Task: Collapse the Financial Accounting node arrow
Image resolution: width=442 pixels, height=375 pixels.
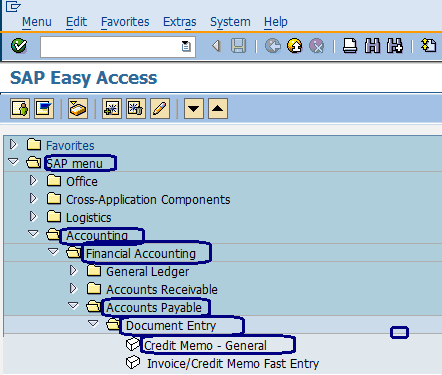Action: (53, 251)
